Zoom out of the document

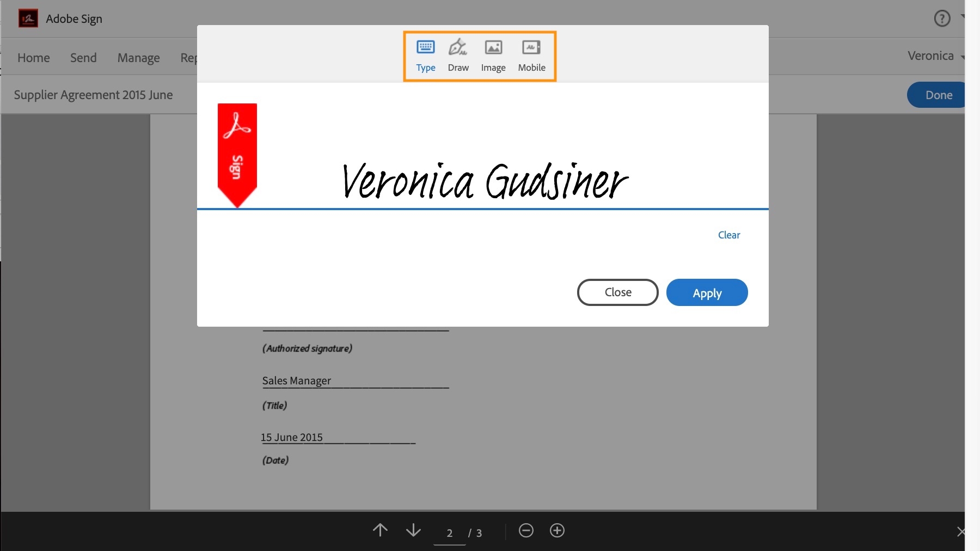coord(525,531)
